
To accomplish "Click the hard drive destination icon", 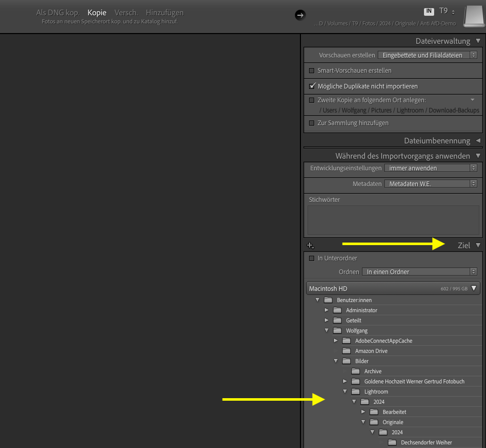I will pos(475,16).
